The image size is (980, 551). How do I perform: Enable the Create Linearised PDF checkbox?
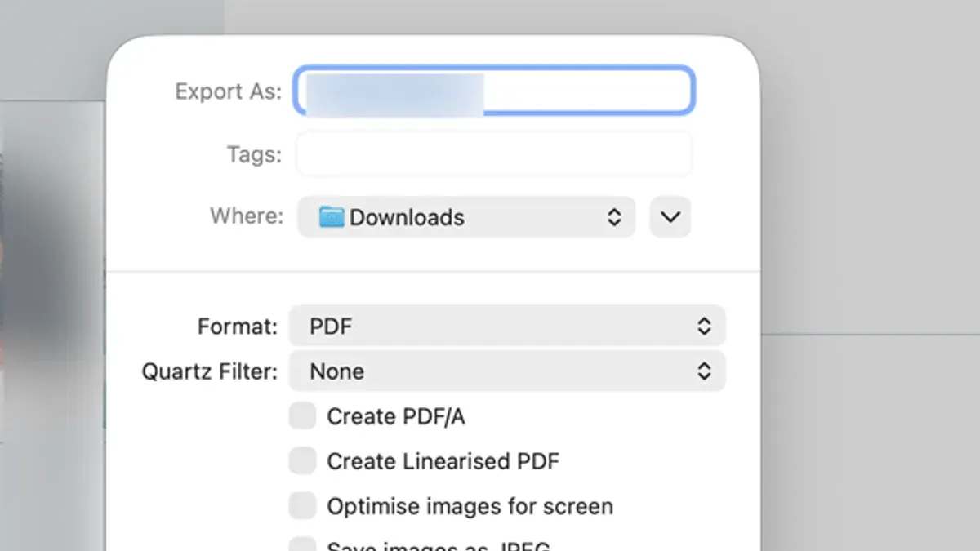coord(302,461)
